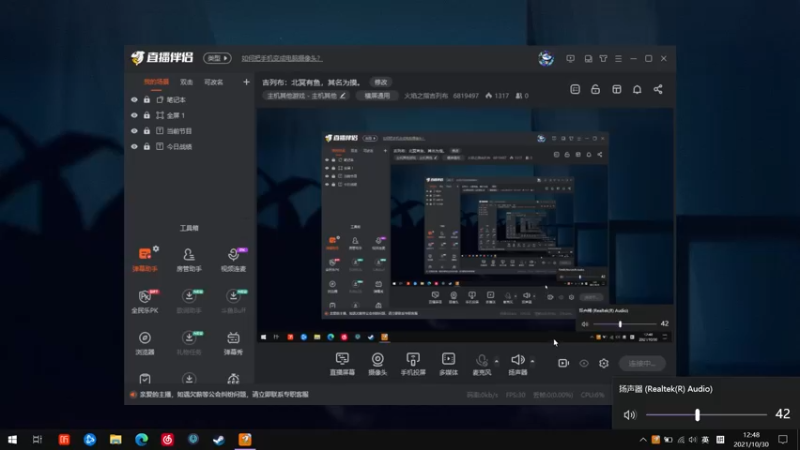Image resolution: width=800 pixels, height=450 pixels.
Task: Expand the microphone options arrow
Action: 496,361
